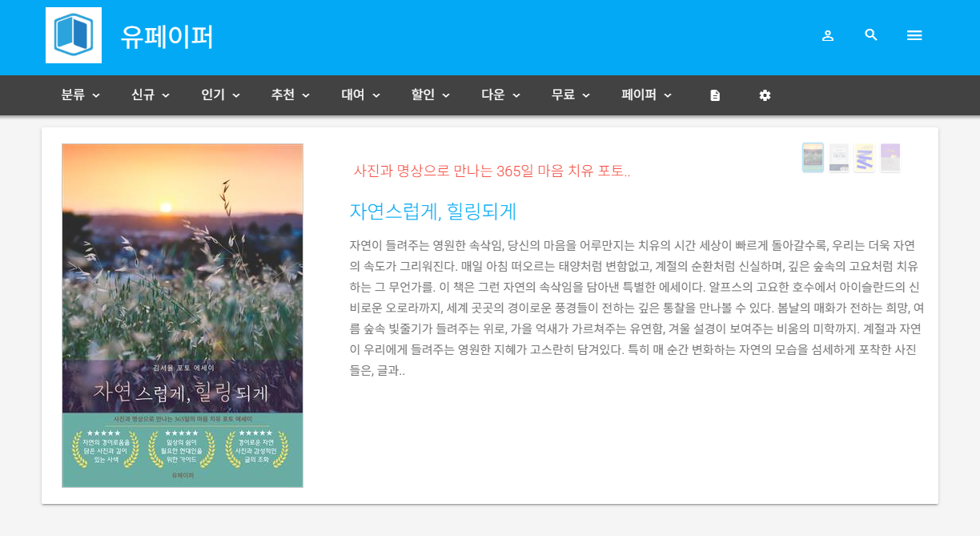Screen dimensions: 980x536
Task: Select the purple cover book thumbnail
Action: click(890, 158)
